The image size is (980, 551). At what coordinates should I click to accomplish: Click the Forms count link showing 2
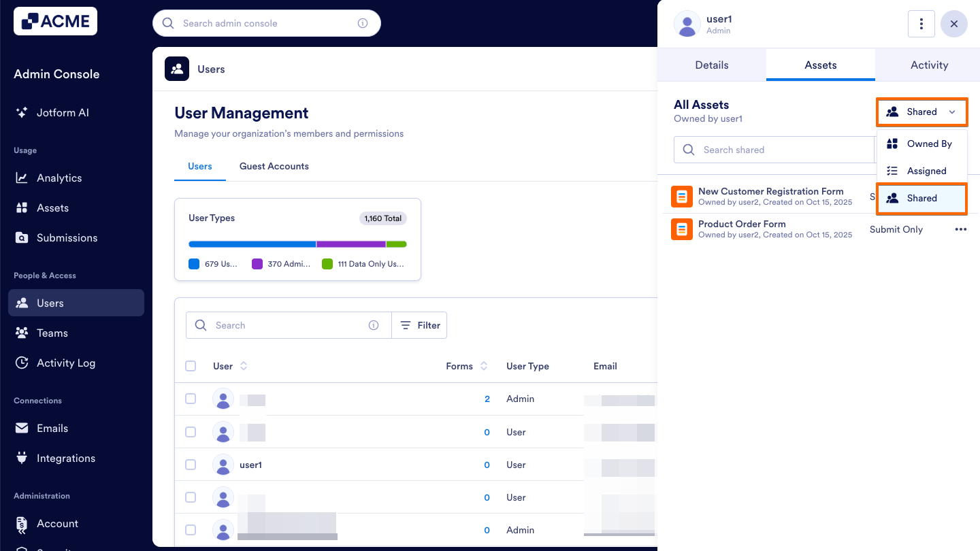tap(487, 399)
